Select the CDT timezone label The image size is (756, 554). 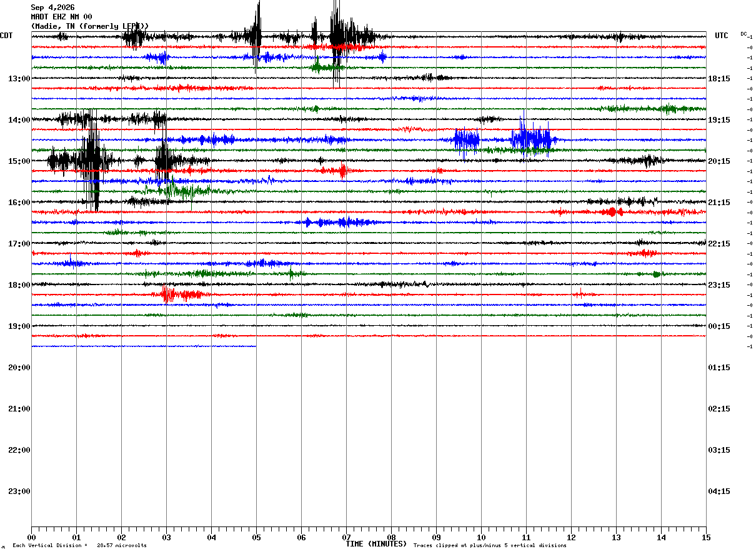(6, 36)
